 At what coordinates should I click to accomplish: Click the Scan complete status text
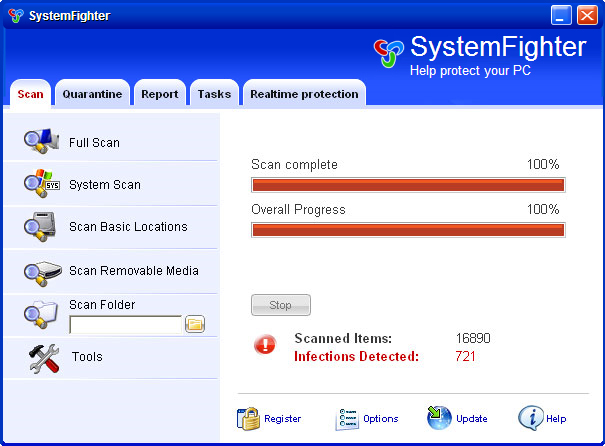coord(294,165)
